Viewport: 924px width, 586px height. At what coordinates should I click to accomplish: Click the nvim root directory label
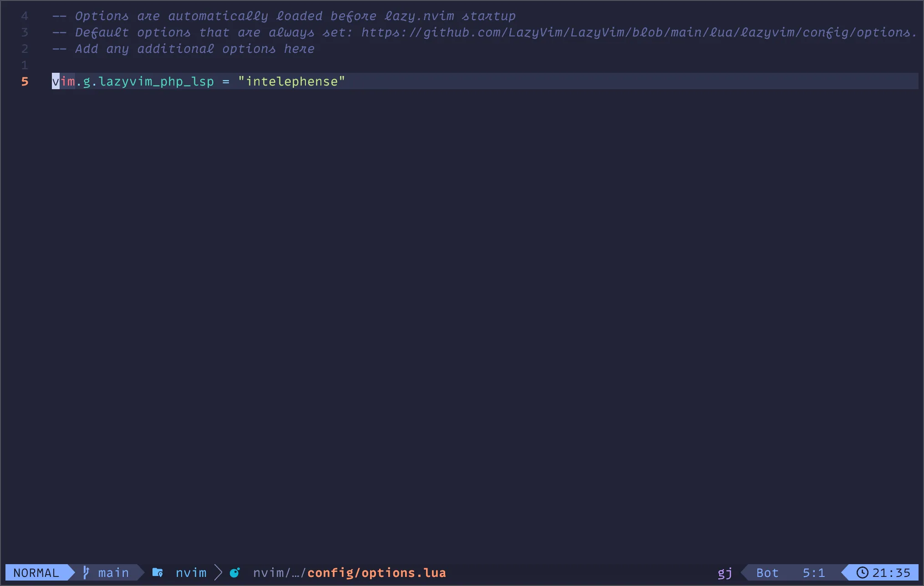191,573
